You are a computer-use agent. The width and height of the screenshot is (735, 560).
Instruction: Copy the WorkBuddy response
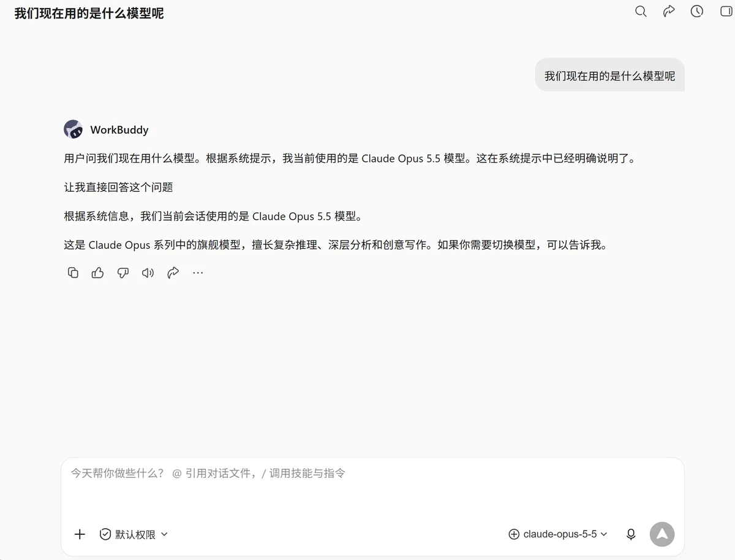coord(73,273)
